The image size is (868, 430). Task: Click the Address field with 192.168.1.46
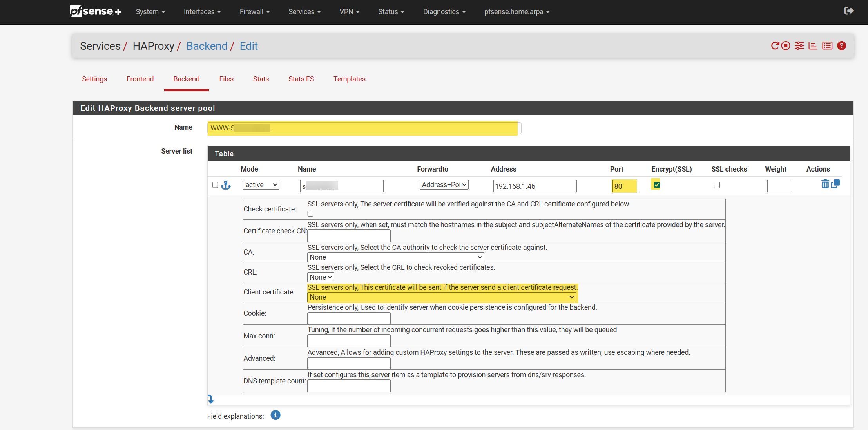[535, 186]
